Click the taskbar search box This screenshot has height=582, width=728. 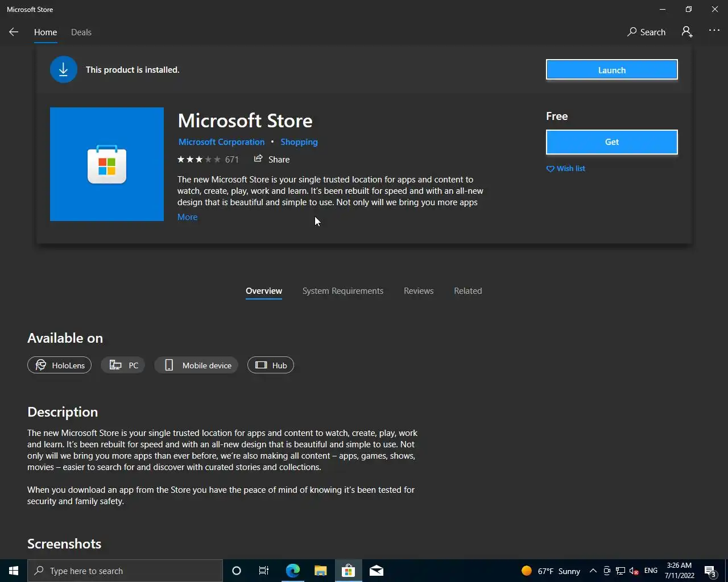pyautogui.click(x=125, y=571)
